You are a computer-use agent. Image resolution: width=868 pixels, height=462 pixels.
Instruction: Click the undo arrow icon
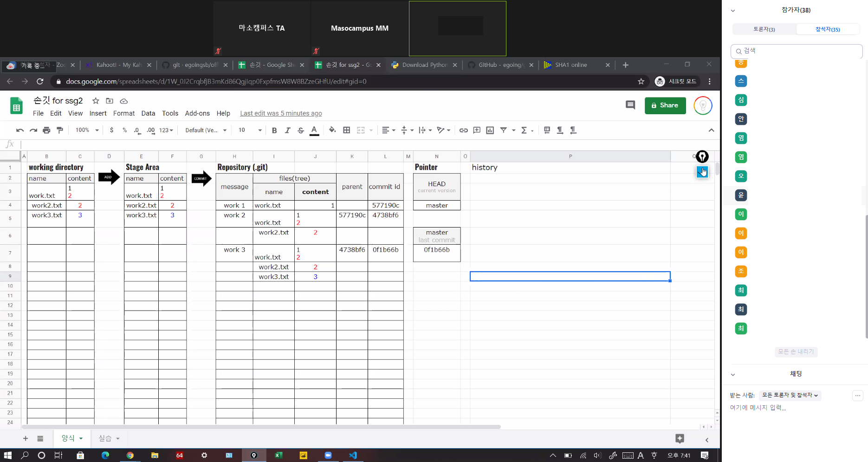pyautogui.click(x=19, y=130)
